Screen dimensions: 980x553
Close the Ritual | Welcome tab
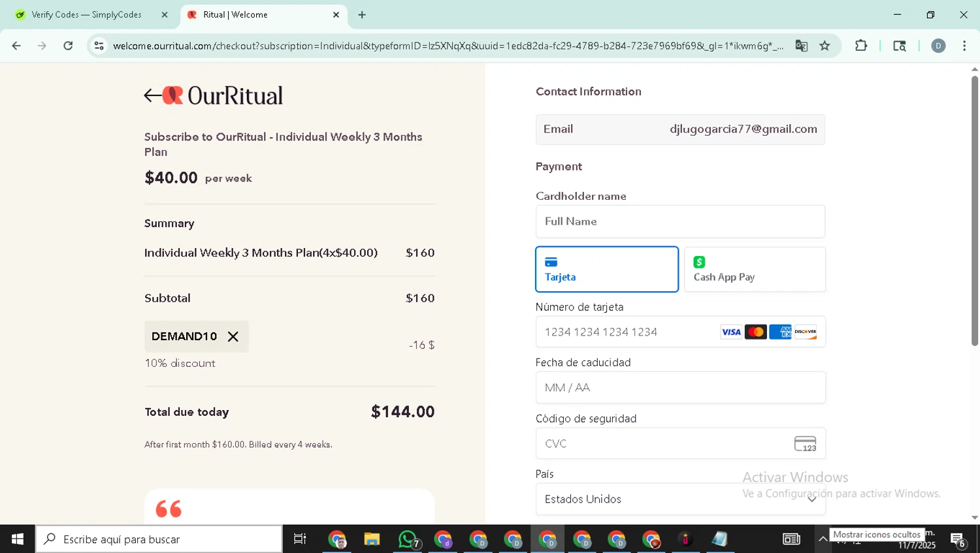coord(336,14)
